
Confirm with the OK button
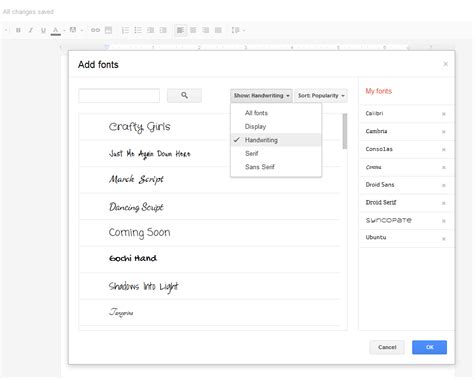pyautogui.click(x=429, y=347)
